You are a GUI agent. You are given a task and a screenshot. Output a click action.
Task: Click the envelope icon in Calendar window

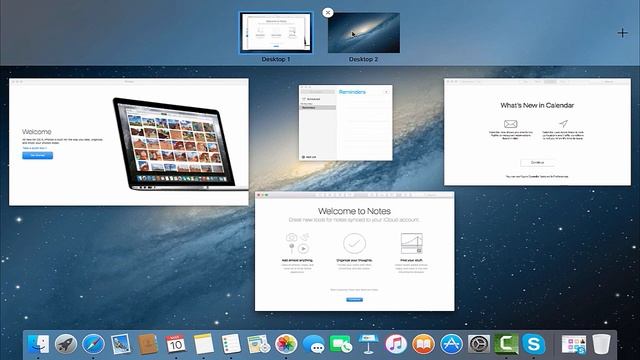(511, 124)
